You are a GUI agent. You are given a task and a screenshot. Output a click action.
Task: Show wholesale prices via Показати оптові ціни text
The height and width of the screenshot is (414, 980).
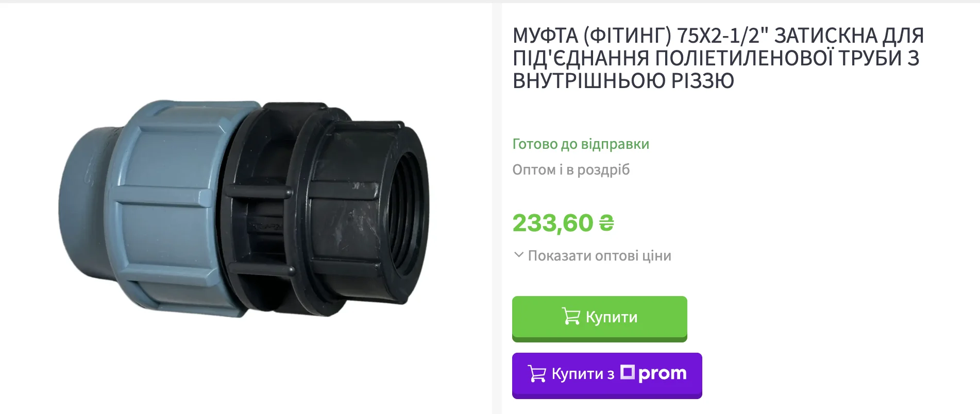tap(600, 256)
